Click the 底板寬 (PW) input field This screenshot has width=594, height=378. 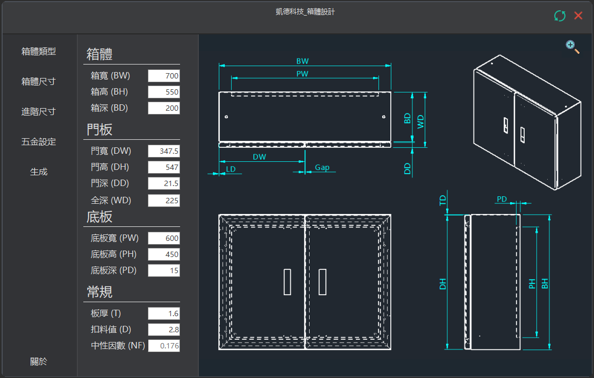[164, 238]
